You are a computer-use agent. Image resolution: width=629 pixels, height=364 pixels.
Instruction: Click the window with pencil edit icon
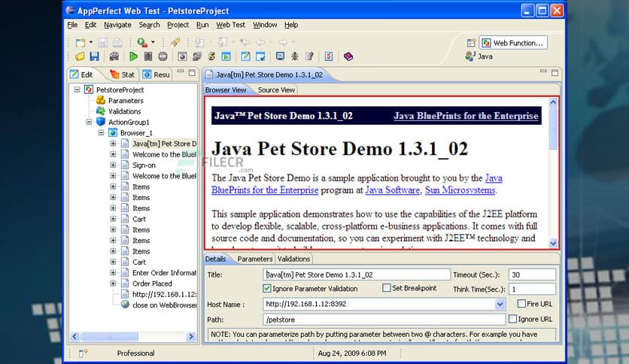point(245,56)
